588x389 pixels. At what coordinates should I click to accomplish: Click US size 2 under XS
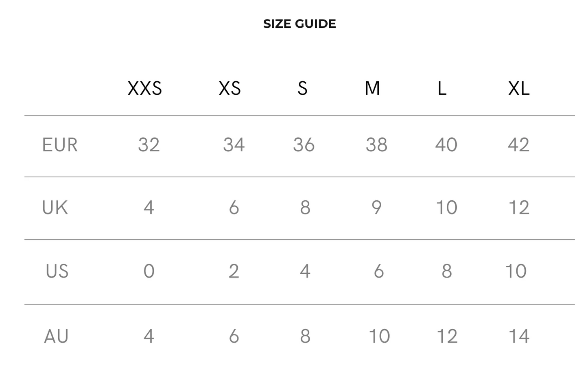coord(234,271)
